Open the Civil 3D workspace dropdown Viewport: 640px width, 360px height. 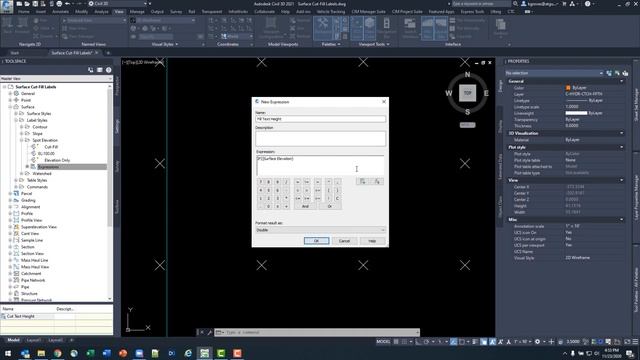point(119,4)
